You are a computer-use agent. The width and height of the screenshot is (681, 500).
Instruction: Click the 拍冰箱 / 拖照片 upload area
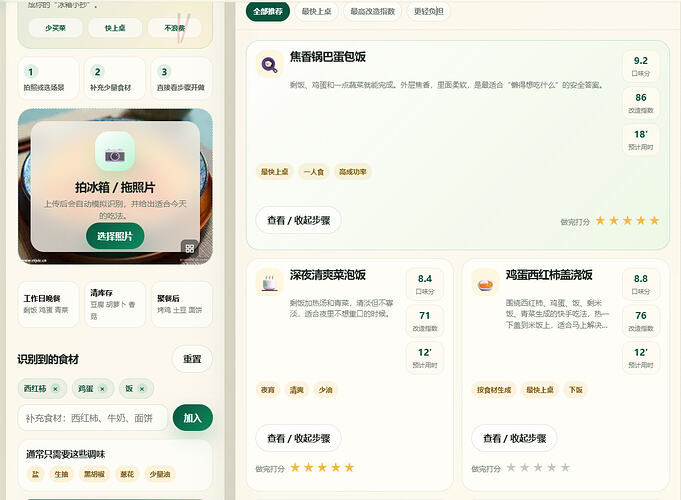(x=115, y=186)
